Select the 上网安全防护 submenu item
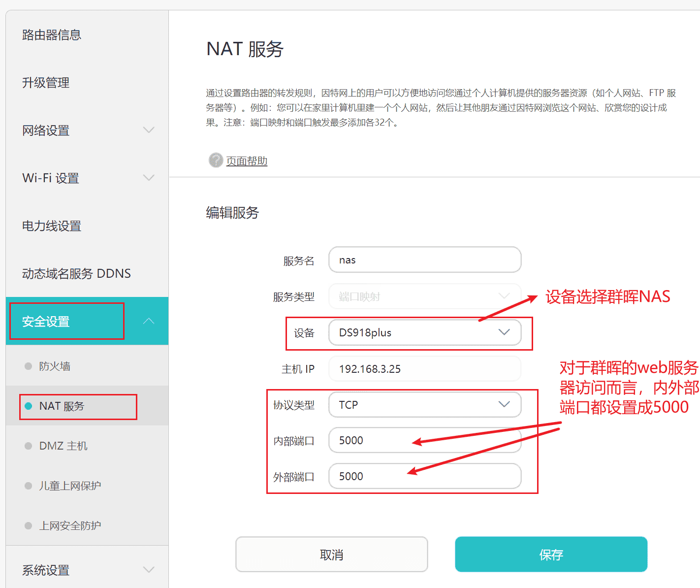Screen dimensions: 700x588 [x=70, y=525]
